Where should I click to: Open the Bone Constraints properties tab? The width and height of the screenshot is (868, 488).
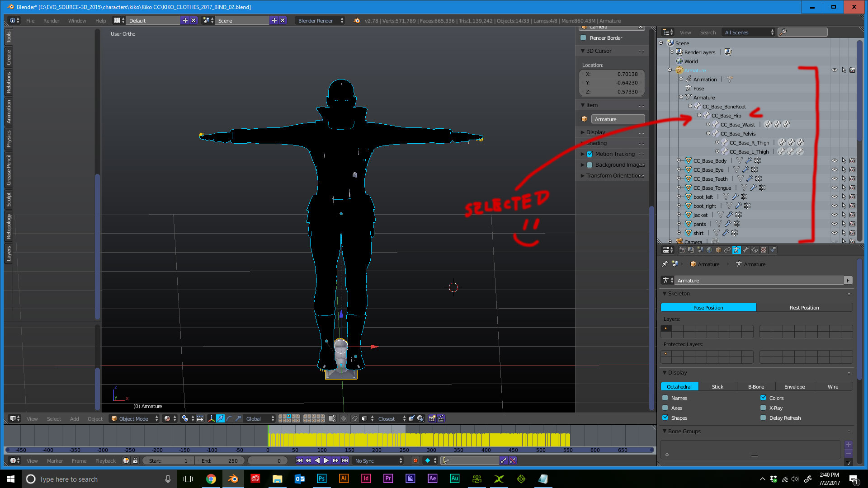(755, 250)
